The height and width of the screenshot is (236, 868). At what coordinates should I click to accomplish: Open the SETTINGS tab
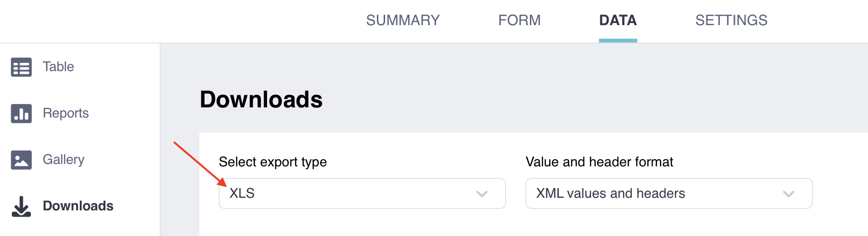point(731,20)
